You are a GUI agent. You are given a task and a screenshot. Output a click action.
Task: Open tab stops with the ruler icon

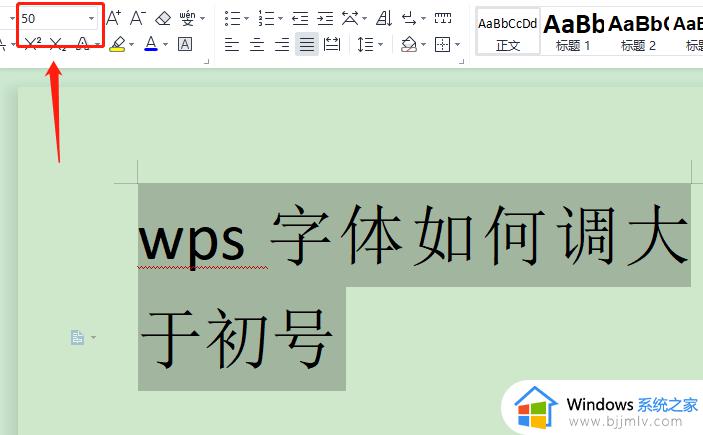443,18
